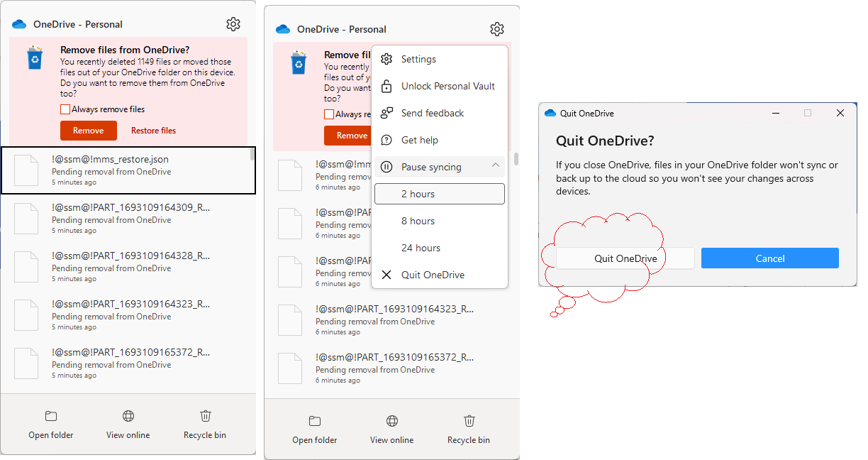
Task: Click feedback icon beside Send feedback
Action: pyautogui.click(x=386, y=113)
